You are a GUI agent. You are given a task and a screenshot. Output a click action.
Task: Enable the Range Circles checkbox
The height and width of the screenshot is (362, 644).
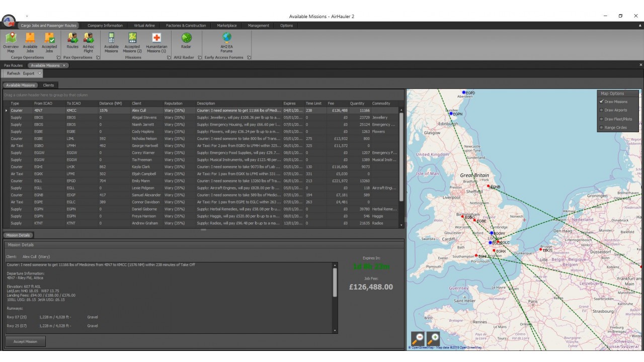[602, 128]
